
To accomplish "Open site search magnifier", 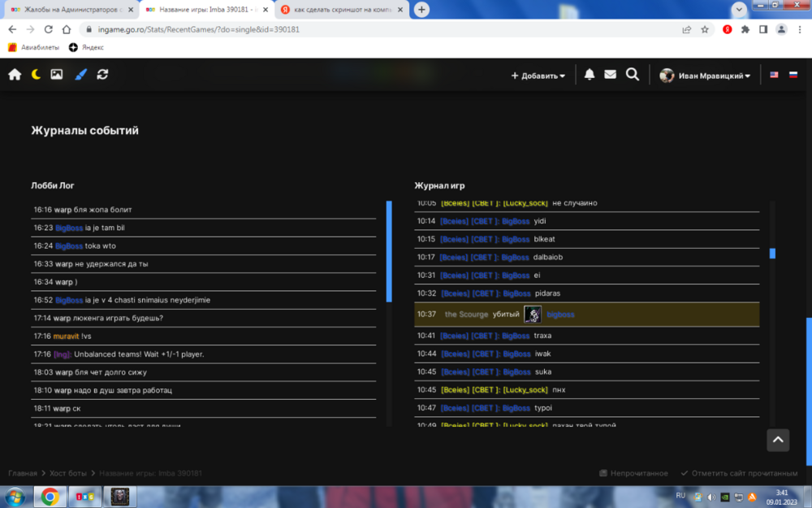I will (x=633, y=75).
